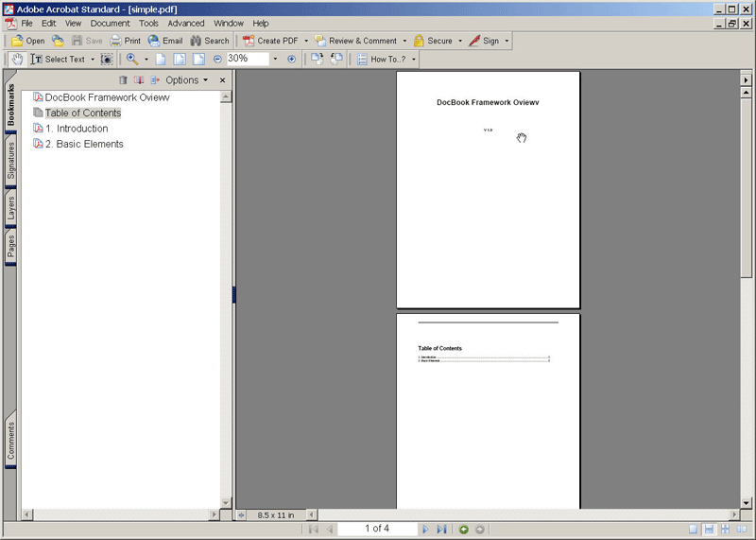Click the open web page icon beside Open
756x540 pixels.
point(58,41)
